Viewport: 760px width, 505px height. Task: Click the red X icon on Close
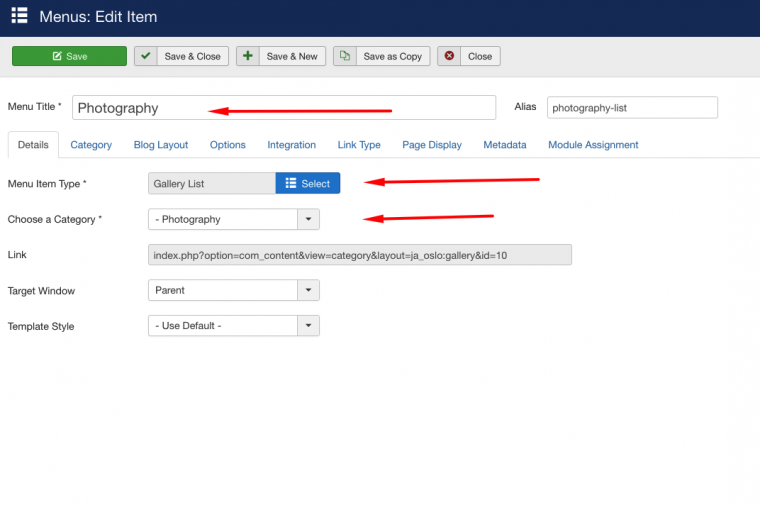click(x=450, y=56)
